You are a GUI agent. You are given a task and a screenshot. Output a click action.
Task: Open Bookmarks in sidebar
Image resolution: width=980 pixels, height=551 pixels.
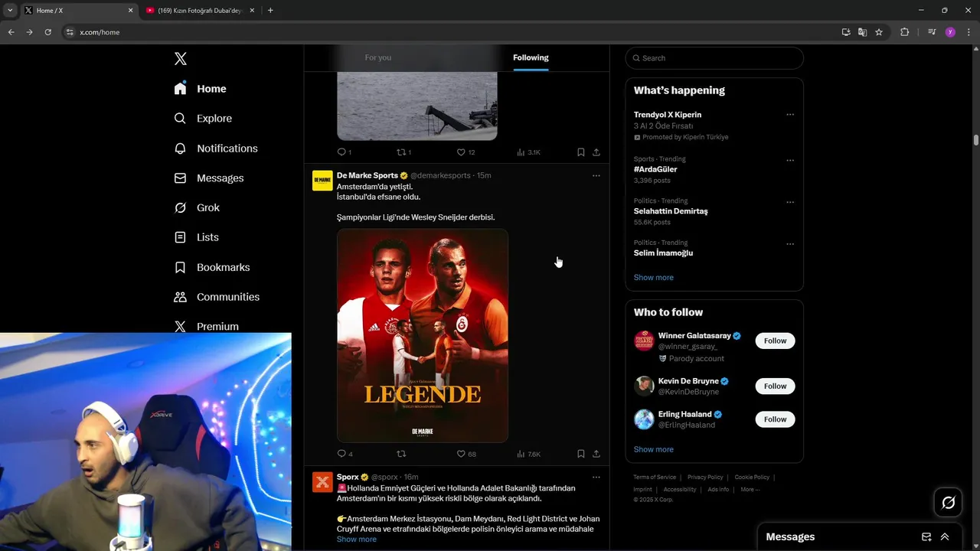212,267
